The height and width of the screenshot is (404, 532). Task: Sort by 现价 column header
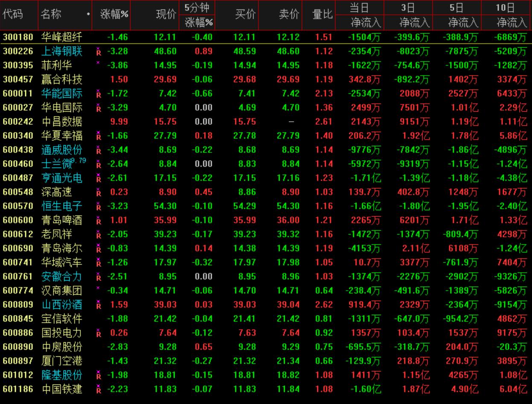167,15
